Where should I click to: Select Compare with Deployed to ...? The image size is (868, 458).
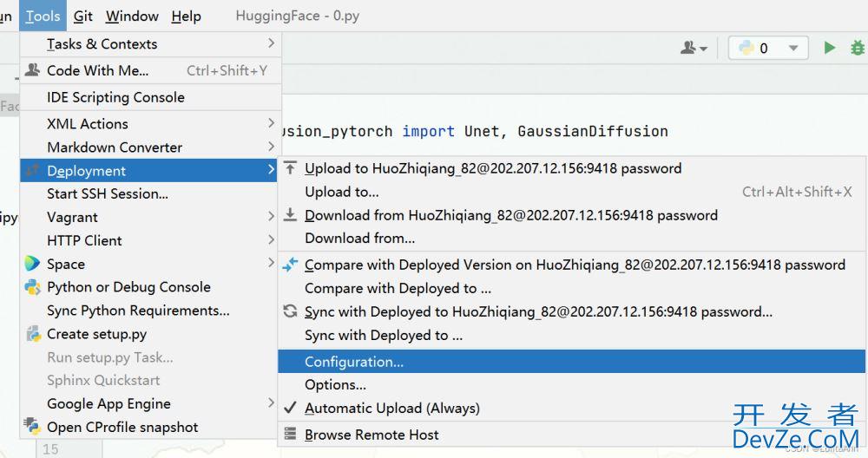coord(571,288)
